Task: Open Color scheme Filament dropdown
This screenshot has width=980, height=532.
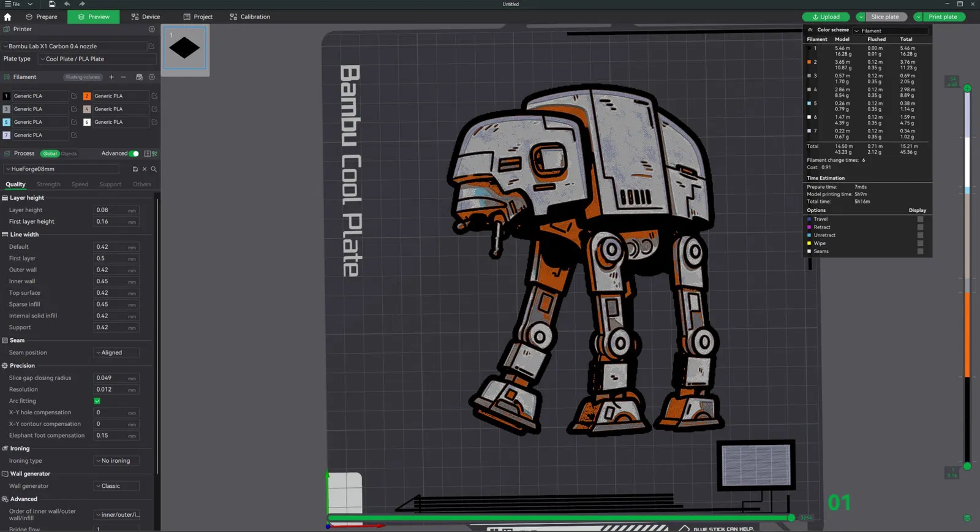Action: click(x=891, y=31)
